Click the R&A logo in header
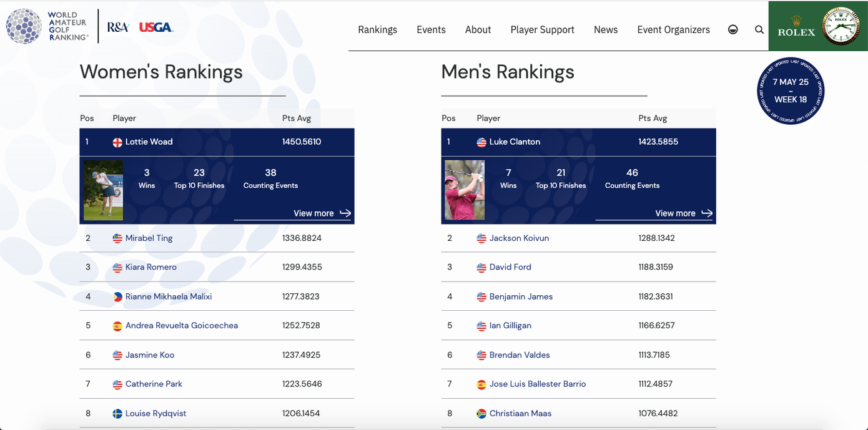 (x=118, y=27)
